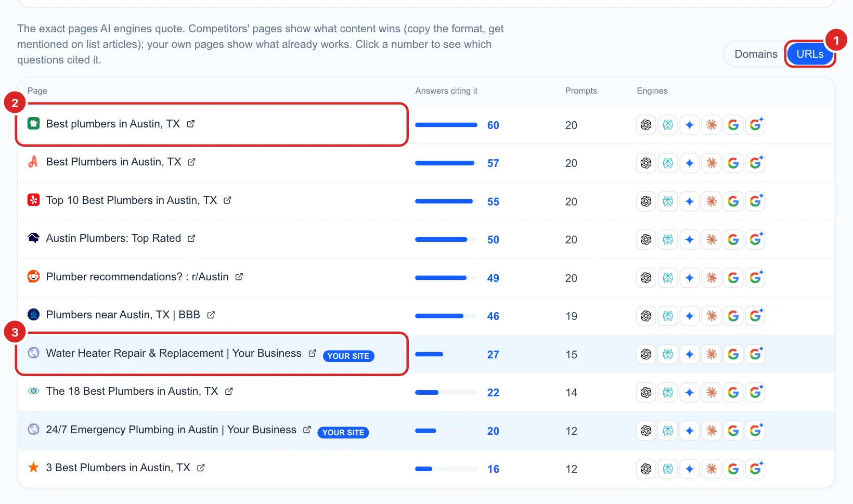Open external link icon next to Best Plumbers in Austin, TX Angi row

pos(191,162)
